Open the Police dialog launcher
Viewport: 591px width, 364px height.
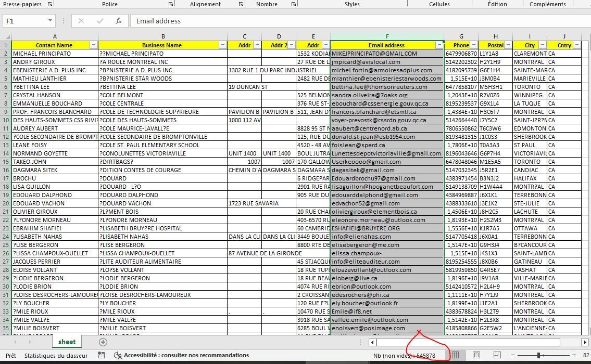(171, 4)
